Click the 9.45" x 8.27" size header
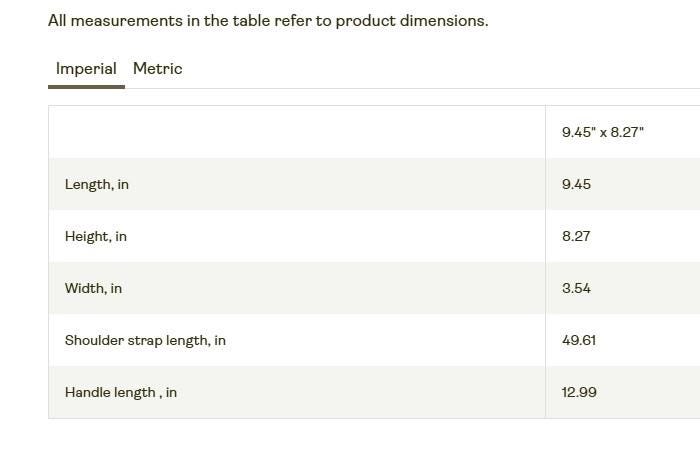 [x=603, y=132]
